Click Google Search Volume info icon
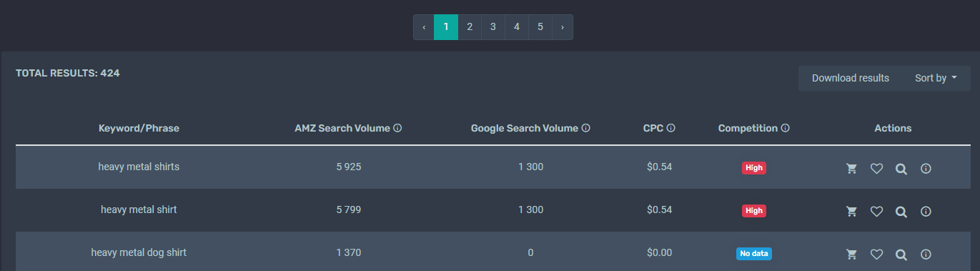 pyautogui.click(x=585, y=129)
